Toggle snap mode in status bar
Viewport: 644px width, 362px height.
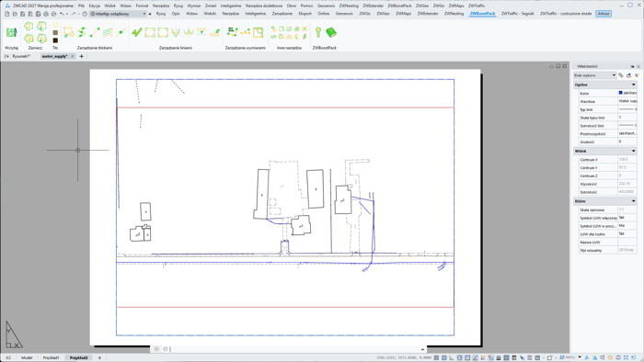pos(436,358)
